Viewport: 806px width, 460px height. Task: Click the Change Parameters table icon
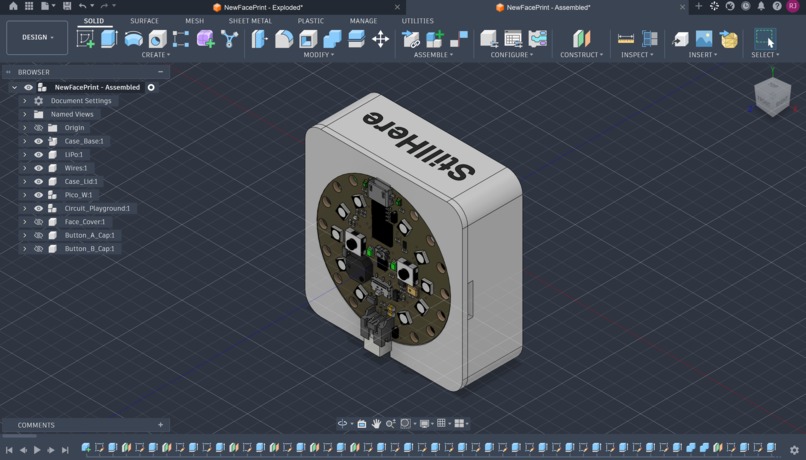coord(512,39)
